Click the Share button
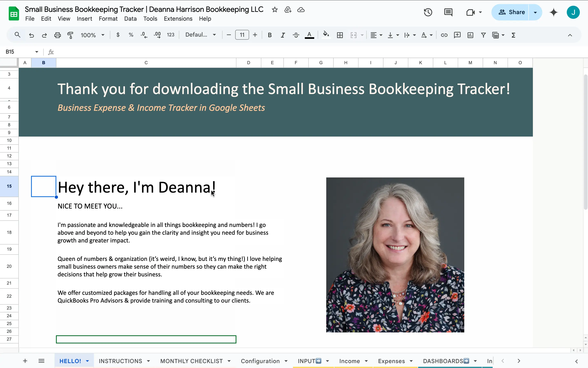Image resolution: width=588 pixels, height=368 pixels. (510, 12)
